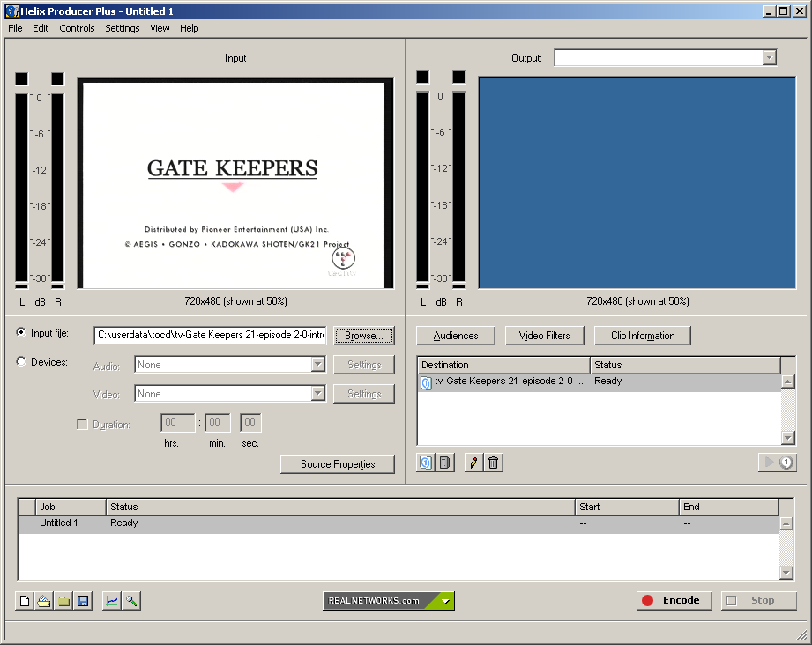Screen dimensions: 812x645
Task: Open the View menu
Action: coord(160,28)
